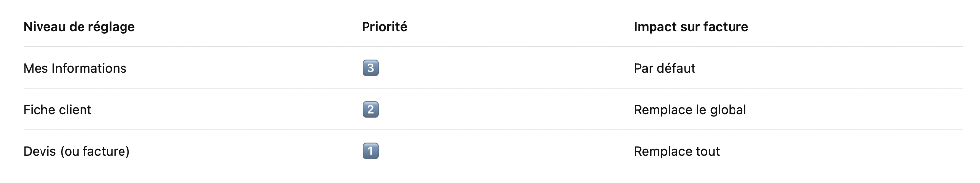Click the number 2 priority emoji
The width and height of the screenshot is (980, 183).
point(370,109)
